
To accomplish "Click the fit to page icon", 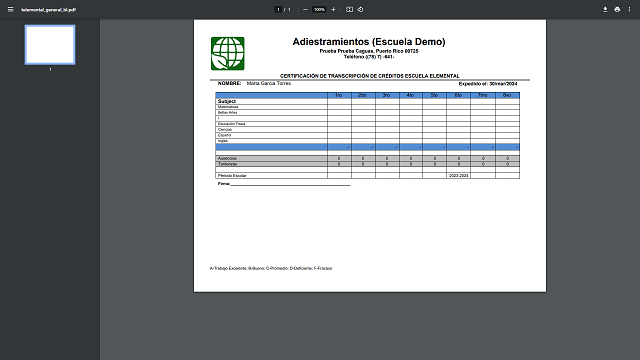I will point(349,9).
